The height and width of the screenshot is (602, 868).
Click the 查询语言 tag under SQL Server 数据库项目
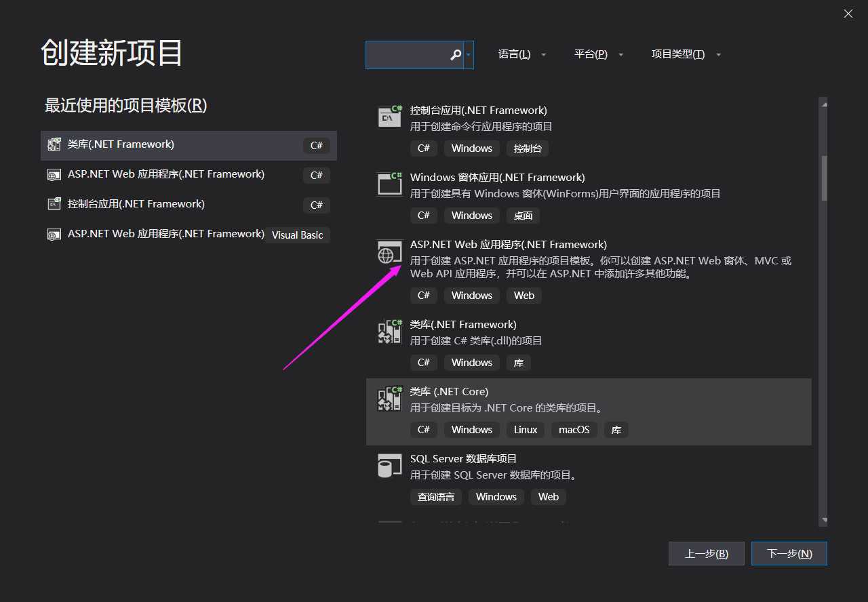(x=436, y=497)
